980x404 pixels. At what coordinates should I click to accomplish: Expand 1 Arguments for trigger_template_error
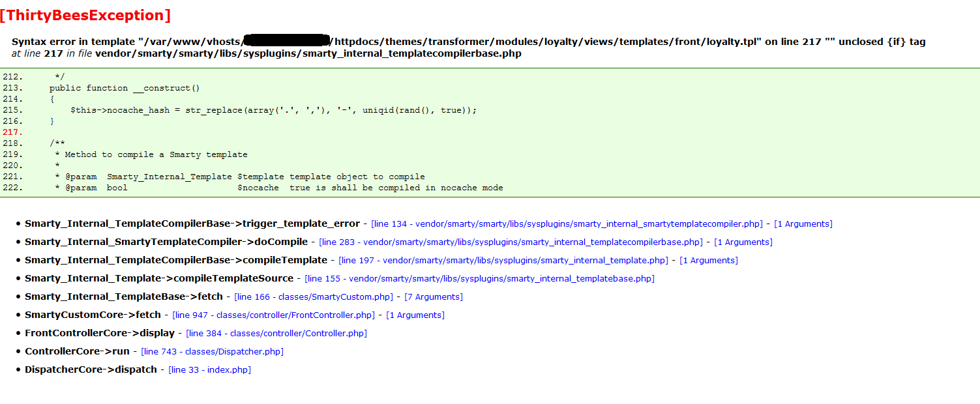pyautogui.click(x=803, y=224)
